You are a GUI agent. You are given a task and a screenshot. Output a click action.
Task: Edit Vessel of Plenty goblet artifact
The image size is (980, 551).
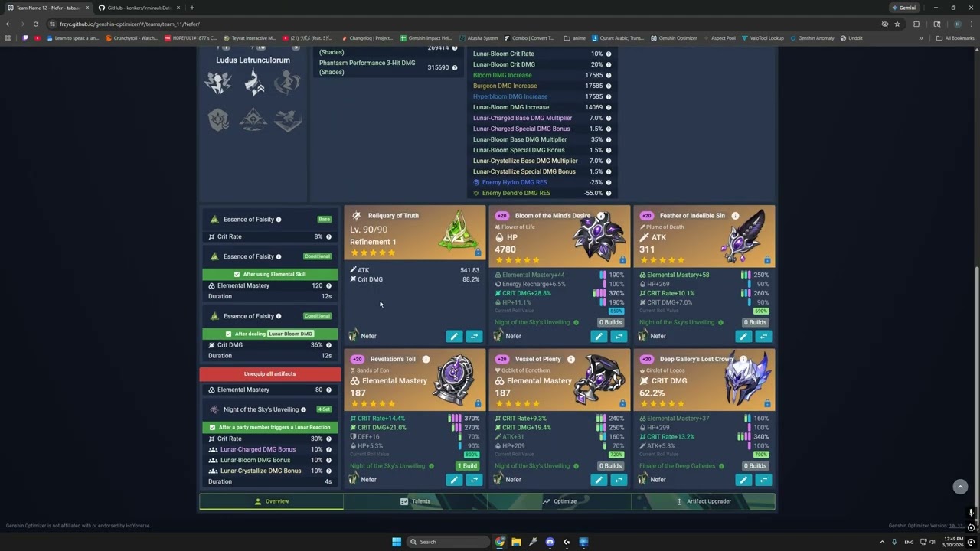pos(599,480)
